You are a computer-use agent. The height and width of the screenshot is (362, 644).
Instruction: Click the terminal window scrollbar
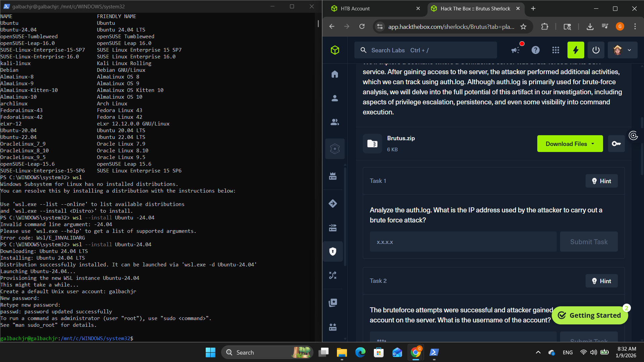pos(318,23)
